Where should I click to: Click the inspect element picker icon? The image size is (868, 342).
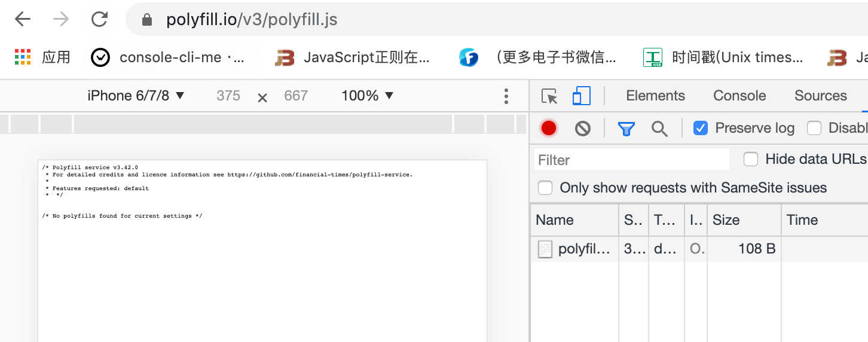[549, 96]
